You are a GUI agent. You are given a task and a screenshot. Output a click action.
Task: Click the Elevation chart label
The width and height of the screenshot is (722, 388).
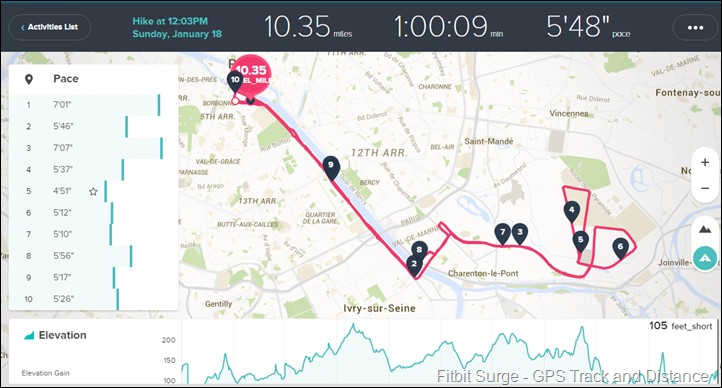(62, 335)
